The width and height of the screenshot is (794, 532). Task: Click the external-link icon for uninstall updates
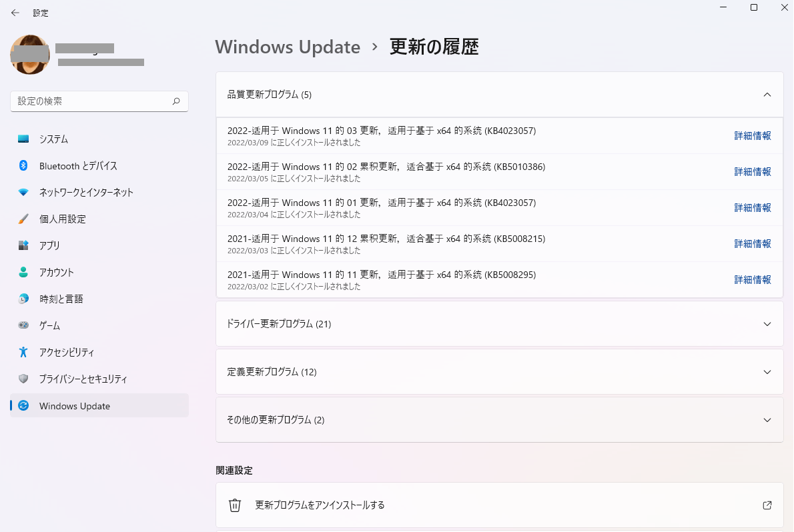point(767,505)
